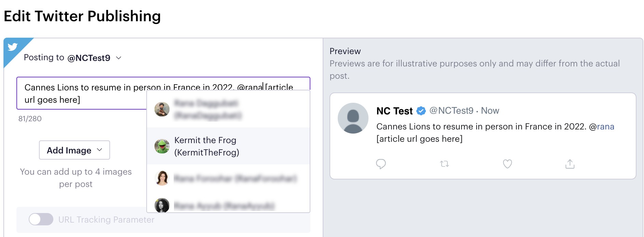
Task: Expand the Posting to @NCTest9 chevron
Action: [119, 58]
